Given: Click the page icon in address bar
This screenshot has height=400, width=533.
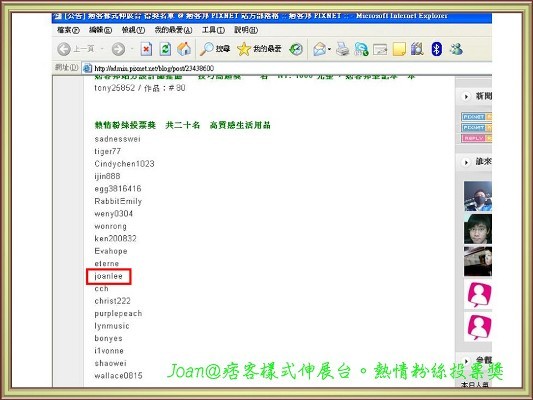Looking at the screenshot, I should point(87,68).
